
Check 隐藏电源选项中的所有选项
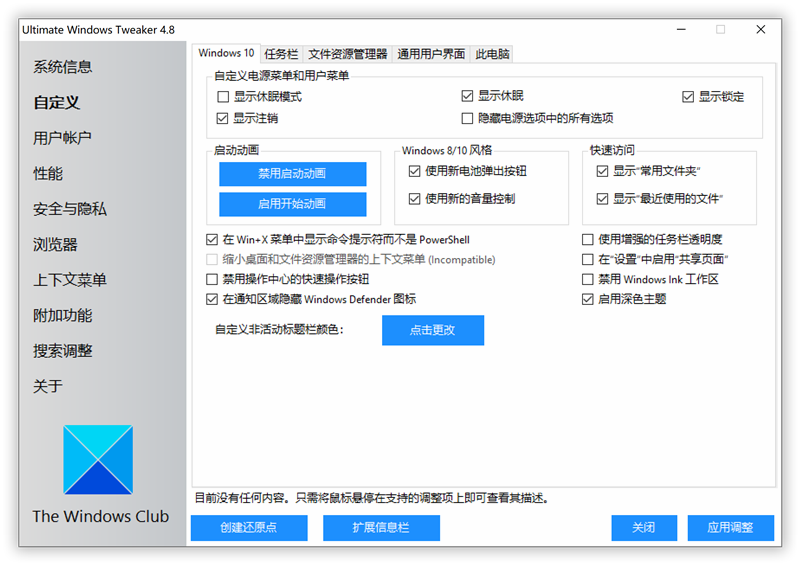[467, 118]
